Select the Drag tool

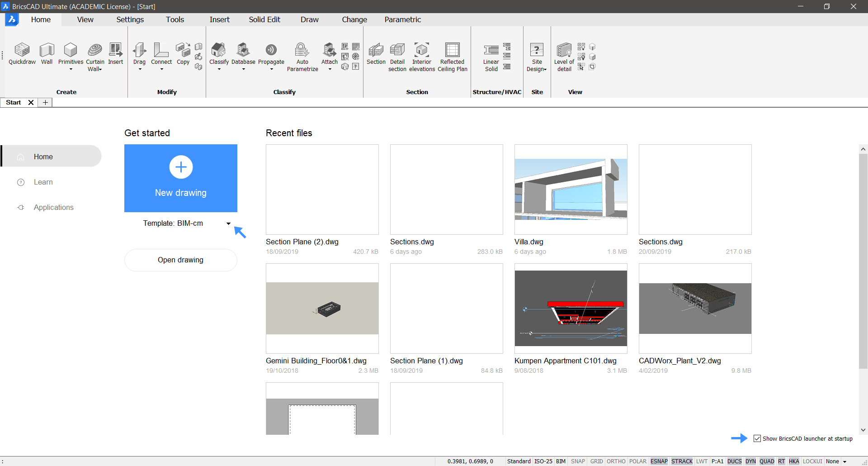140,54
